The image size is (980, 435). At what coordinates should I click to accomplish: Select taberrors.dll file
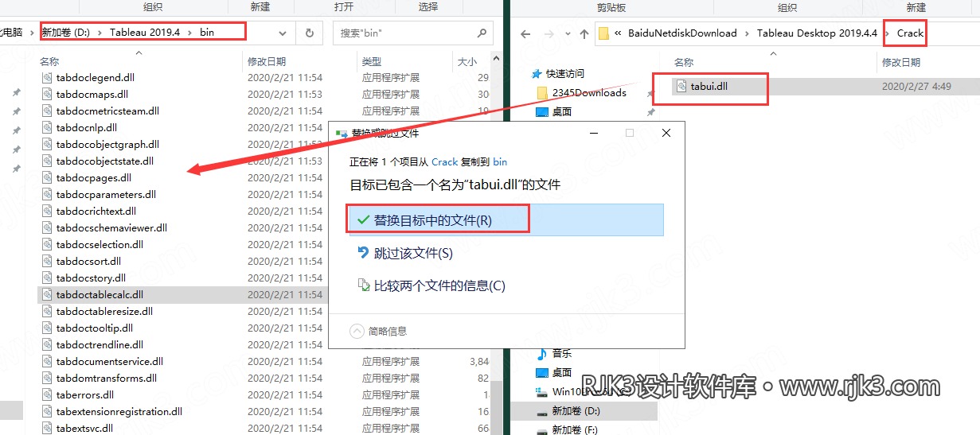(x=85, y=394)
